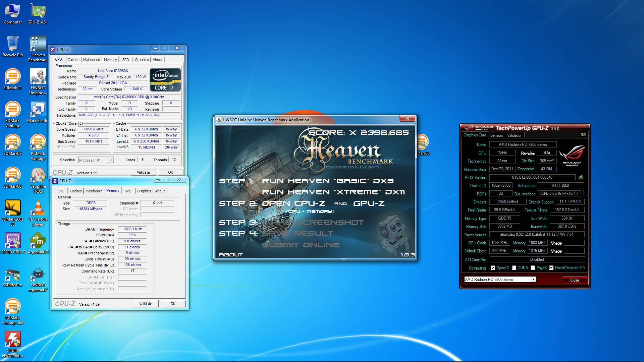Click Run Heaven "Xtreme" DX11

333,192
